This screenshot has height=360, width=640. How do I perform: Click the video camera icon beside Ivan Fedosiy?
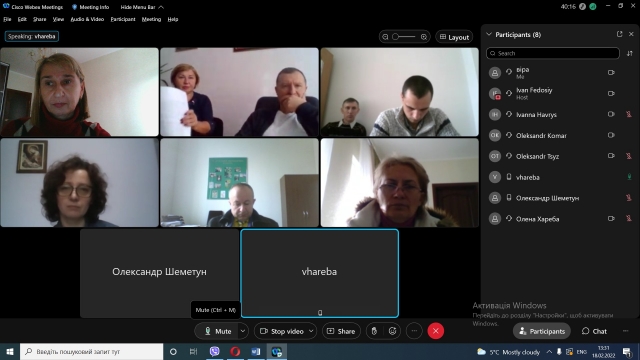611,93
